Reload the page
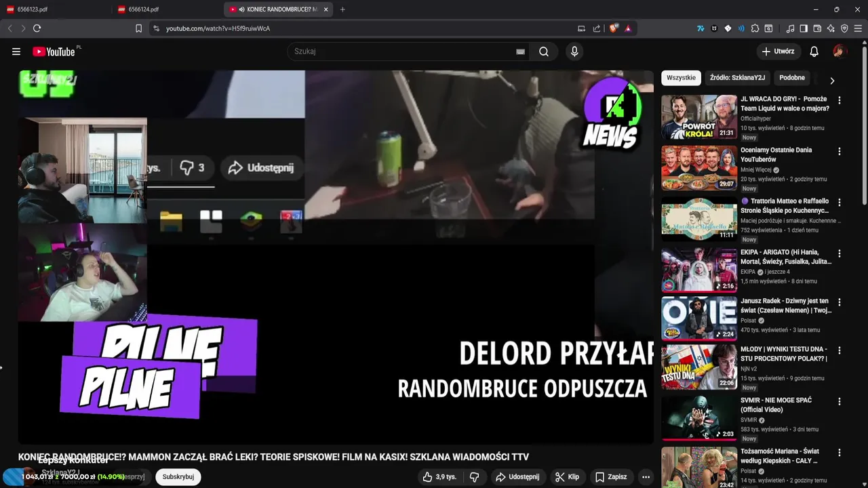The image size is (868, 488). [37, 28]
